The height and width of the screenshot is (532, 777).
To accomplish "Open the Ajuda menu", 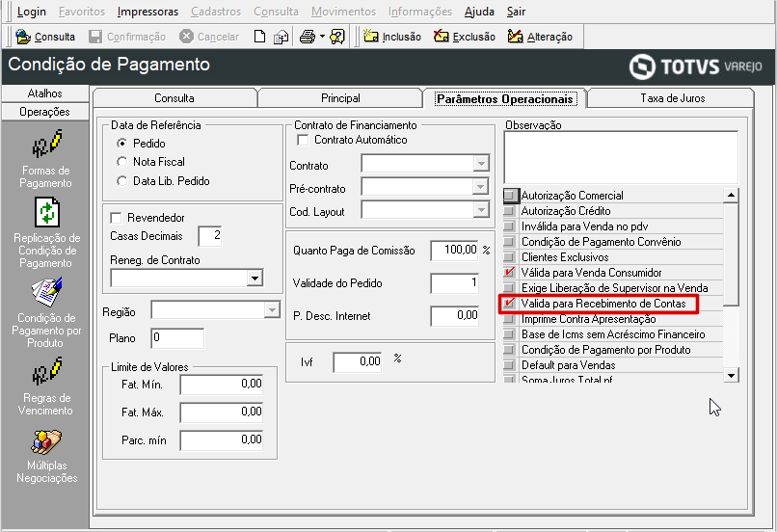I will tap(479, 12).
